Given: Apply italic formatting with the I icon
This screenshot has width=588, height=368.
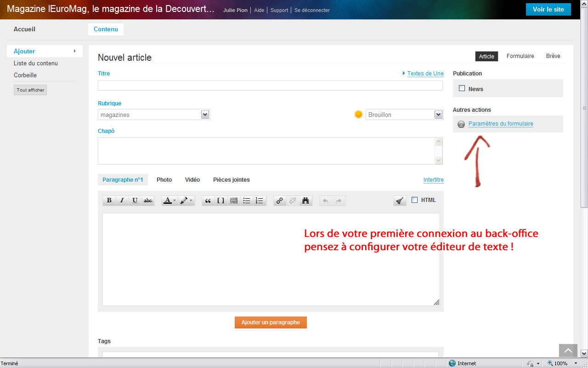Looking at the screenshot, I should pos(122,201).
